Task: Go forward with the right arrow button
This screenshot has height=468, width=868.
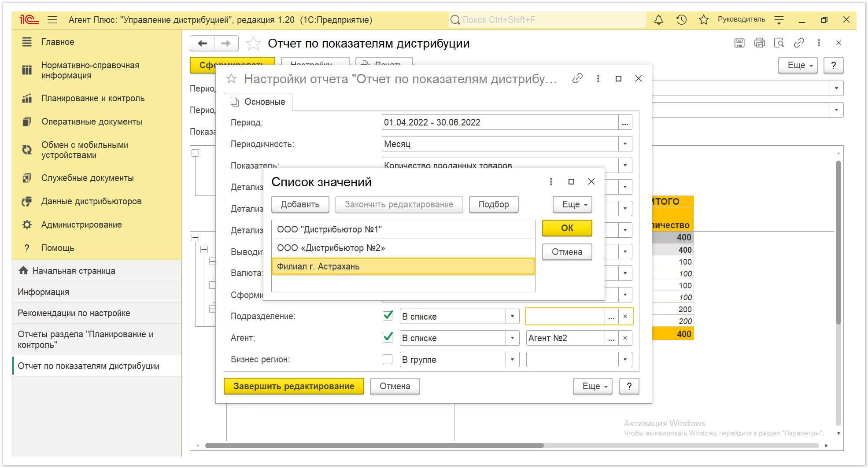Action: click(226, 43)
